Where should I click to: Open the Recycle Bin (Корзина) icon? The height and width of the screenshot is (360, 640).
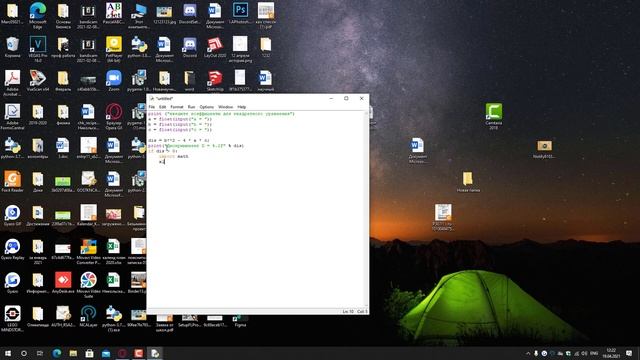12,47
